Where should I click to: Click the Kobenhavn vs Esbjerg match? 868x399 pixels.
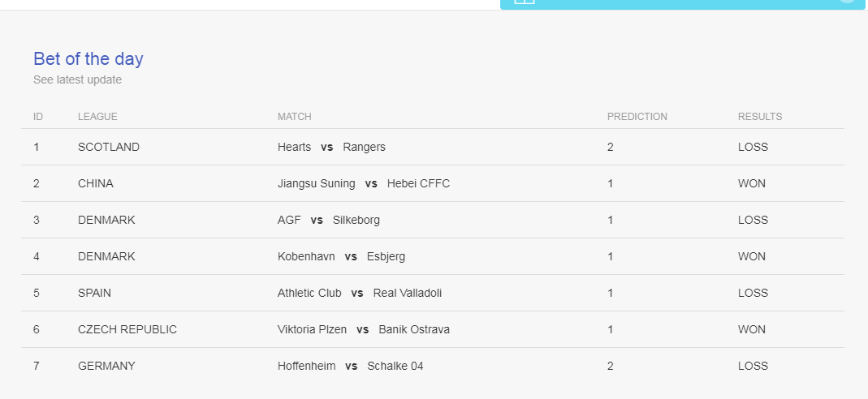[341, 256]
